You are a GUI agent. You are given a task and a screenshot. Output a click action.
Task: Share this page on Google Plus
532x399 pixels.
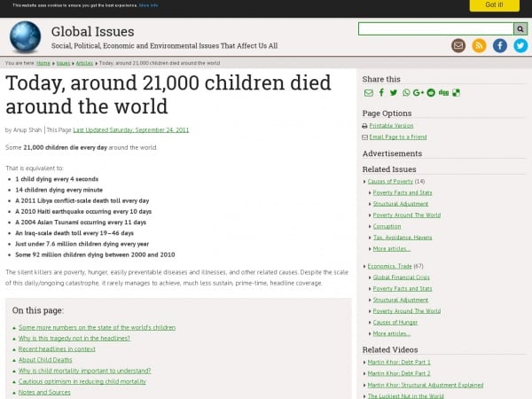point(418,92)
